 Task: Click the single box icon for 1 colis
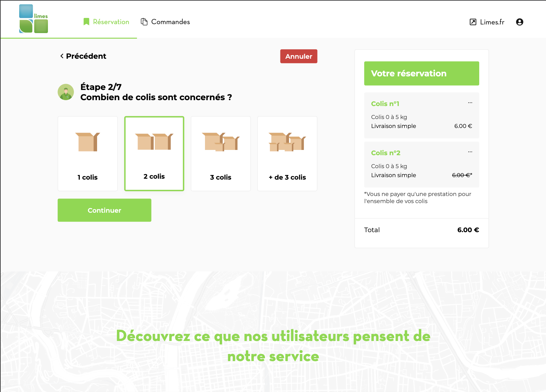[87, 142]
